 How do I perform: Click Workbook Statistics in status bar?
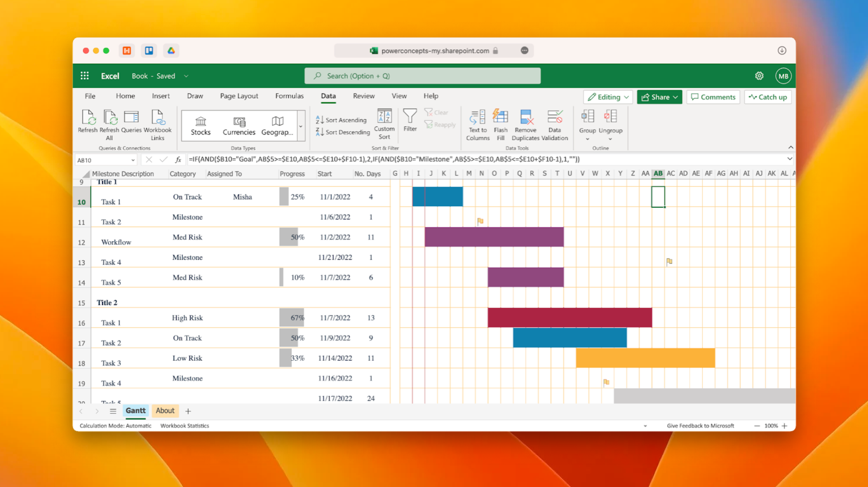[185, 426]
